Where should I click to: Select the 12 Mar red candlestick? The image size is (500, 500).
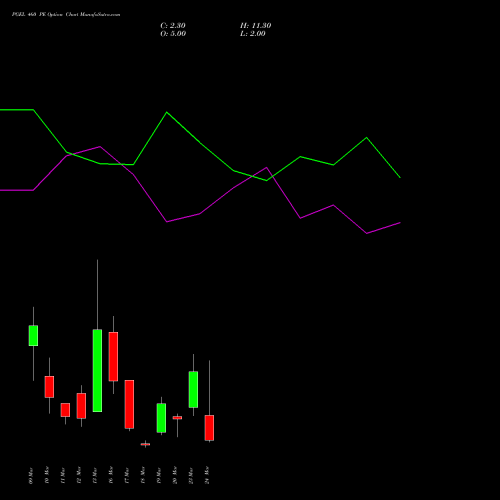click(81, 406)
